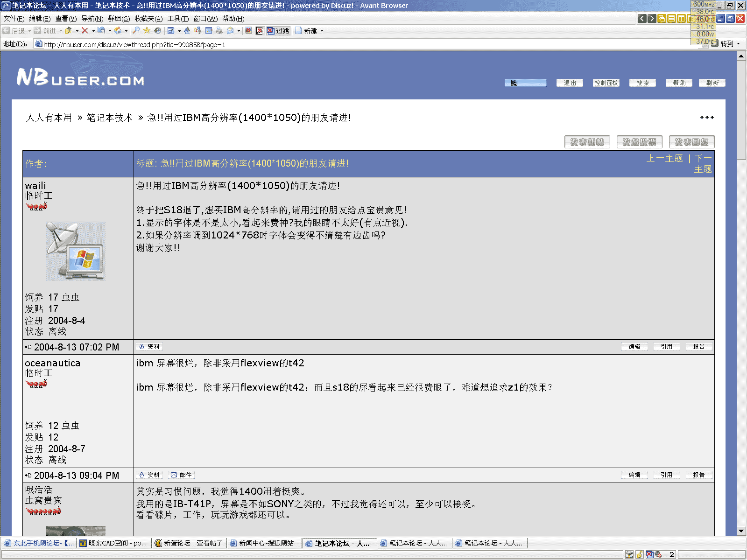The image size is (747, 560).
Task: Open the dropdown next to full screen icon
Action: pyautogui.click(x=179, y=31)
